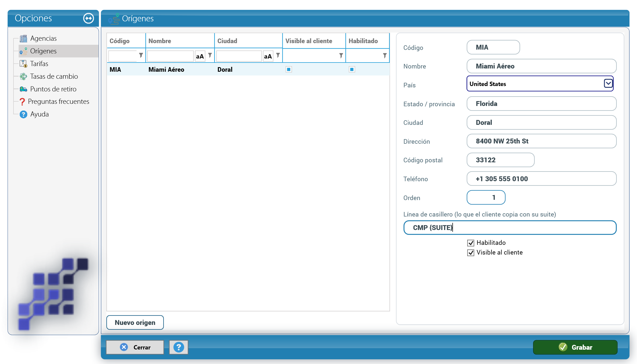
Task: Open Agencias in the sidebar
Action: 43,39
